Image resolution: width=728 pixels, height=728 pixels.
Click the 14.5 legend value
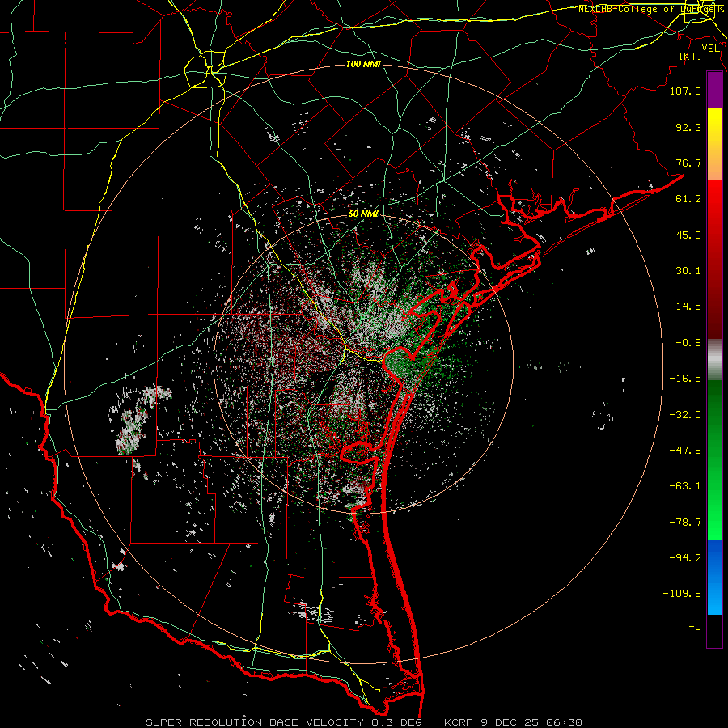pyautogui.click(x=688, y=307)
